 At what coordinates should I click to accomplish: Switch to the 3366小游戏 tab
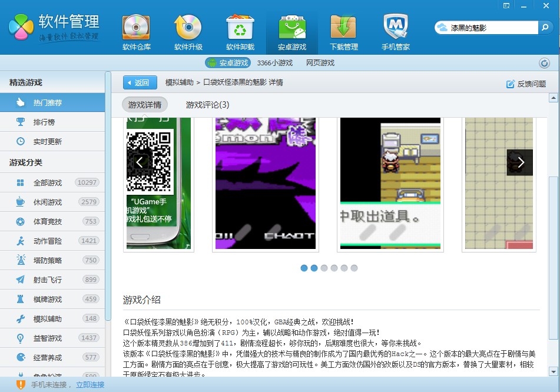pos(274,63)
